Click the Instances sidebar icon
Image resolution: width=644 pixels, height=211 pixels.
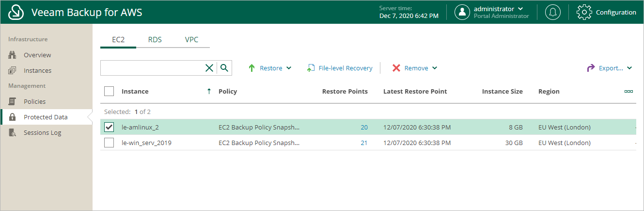click(x=13, y=71)
